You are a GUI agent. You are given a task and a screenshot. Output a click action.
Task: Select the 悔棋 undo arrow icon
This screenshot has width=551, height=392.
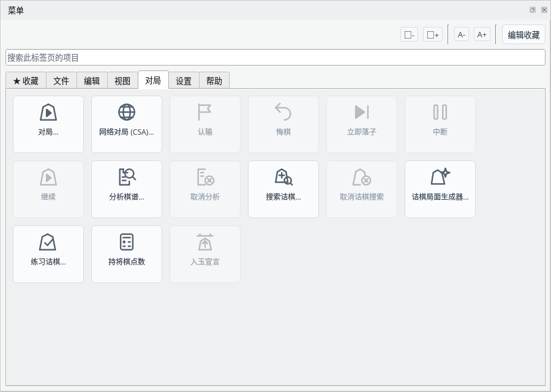coord(283,113)
